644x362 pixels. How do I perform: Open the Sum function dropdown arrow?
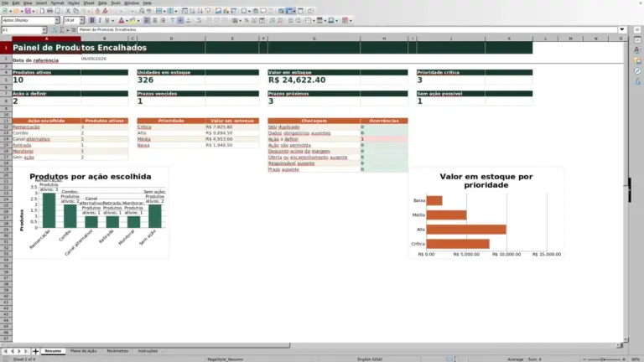pos(68,30)
